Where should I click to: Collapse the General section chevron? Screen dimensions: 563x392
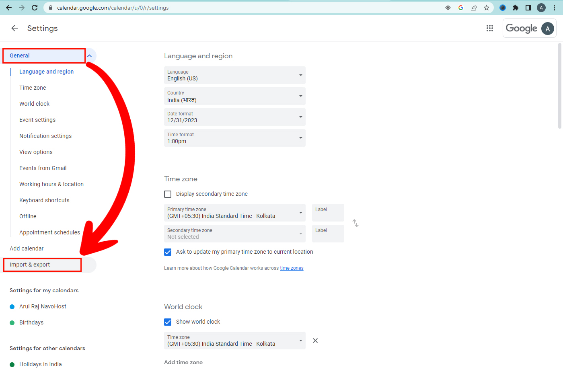pos(90,56)
